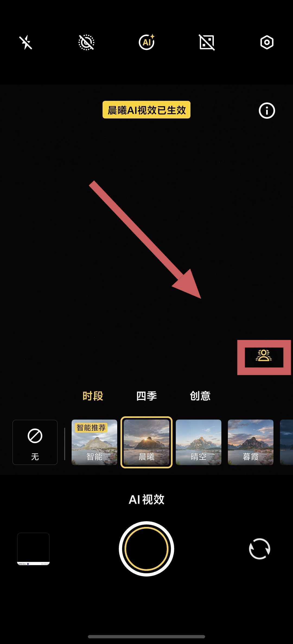Viewport: 293px width, 644px height.
Task: Tap the 晨曦AI视效已生效 banner
Action: pos(146,110)
